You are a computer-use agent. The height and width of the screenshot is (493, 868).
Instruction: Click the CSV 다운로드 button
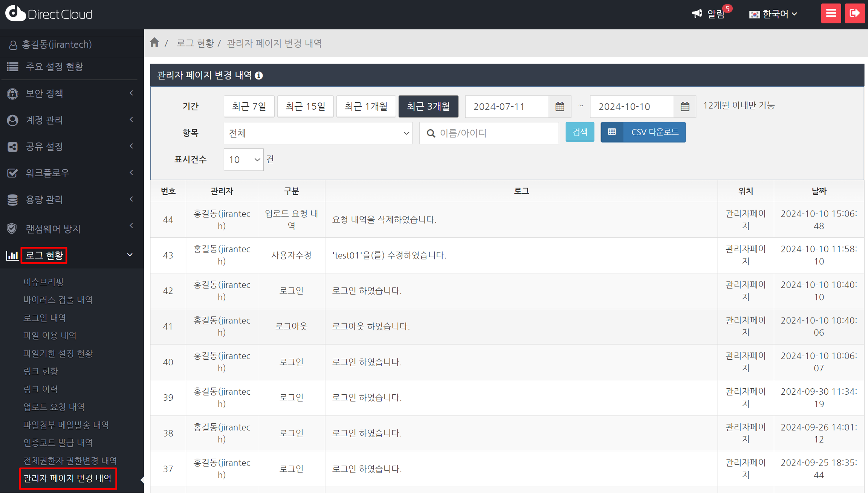[643, 132]
